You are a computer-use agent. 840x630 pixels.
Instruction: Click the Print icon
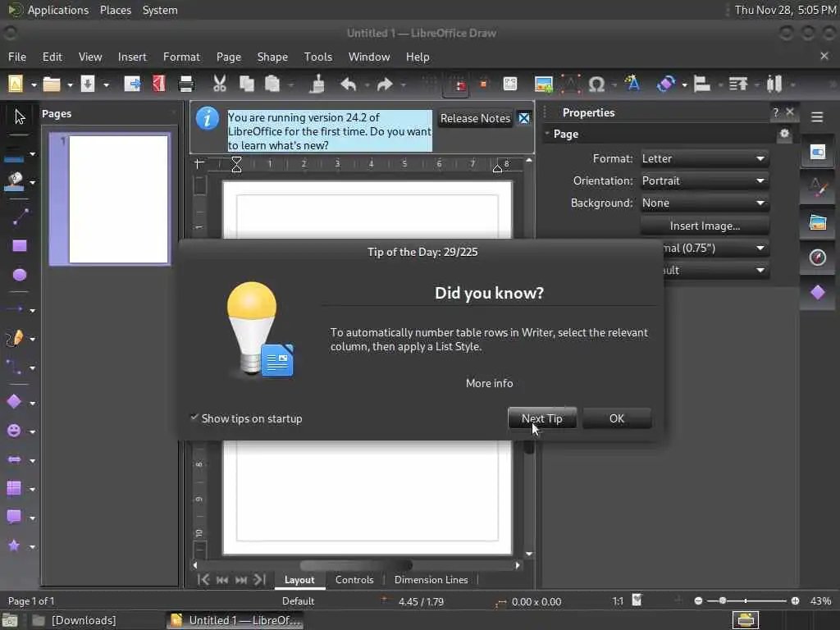pyautogui.click(x=186, y=84)
